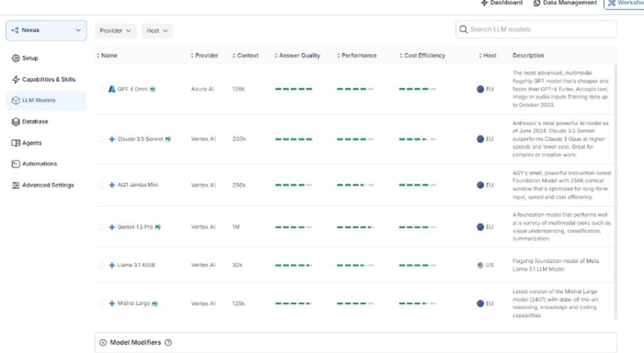The width and height of the screenshot is (644, 353).
Task: Click the Agents book icon
Action: pyautogui.click(x=15, y=143)
